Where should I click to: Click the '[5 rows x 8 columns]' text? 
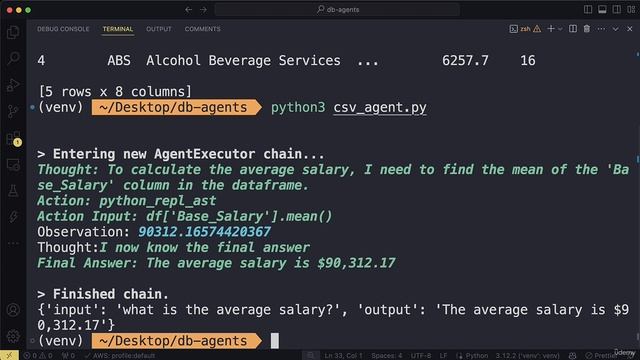pos(115,91)
